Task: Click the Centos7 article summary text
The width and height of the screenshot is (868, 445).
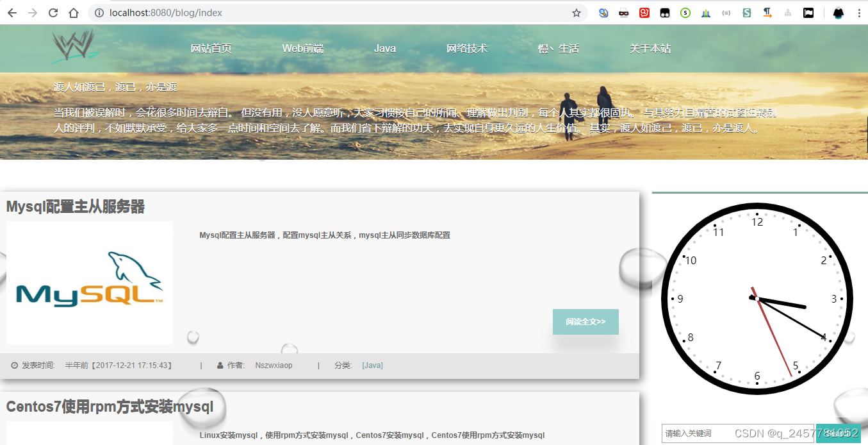Action: (372, 435)
